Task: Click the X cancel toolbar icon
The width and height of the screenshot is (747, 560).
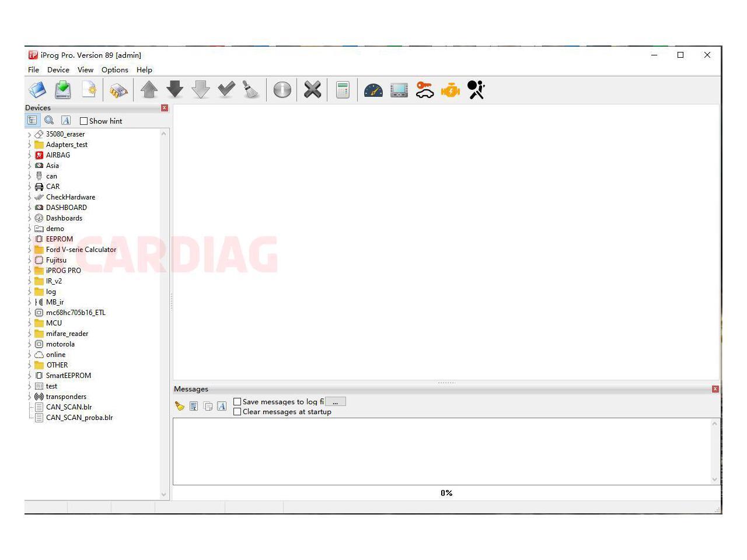Action: coord(312,90)
